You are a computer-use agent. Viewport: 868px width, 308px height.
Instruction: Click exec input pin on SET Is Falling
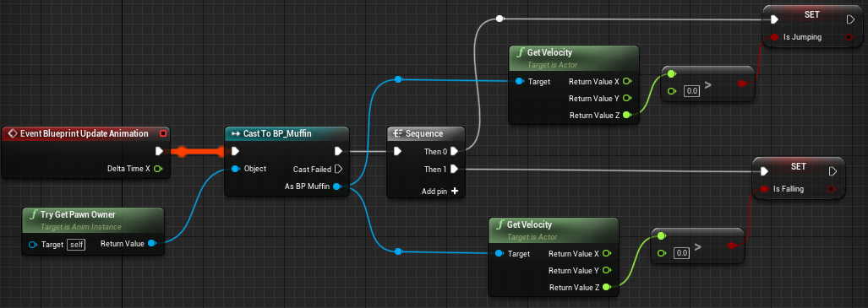[x=765, y=171]
